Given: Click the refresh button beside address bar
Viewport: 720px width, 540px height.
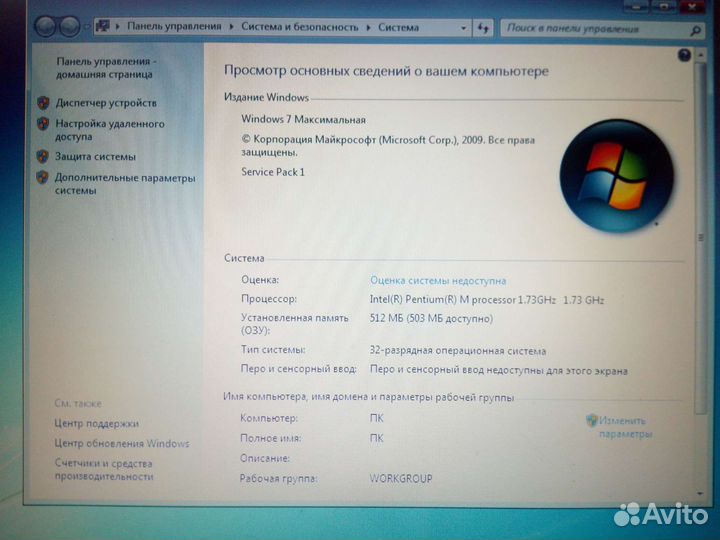Looking at the screenshot, I should click(483, 28).
